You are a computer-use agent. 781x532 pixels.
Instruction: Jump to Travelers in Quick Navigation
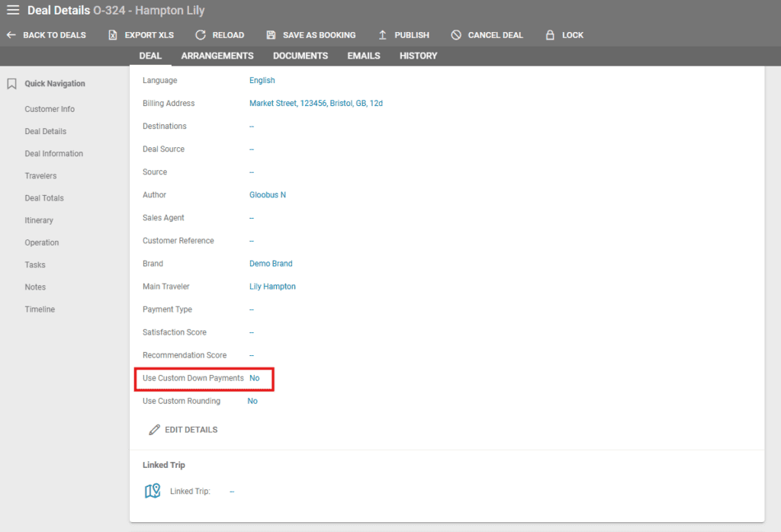(x=40, y=176)
